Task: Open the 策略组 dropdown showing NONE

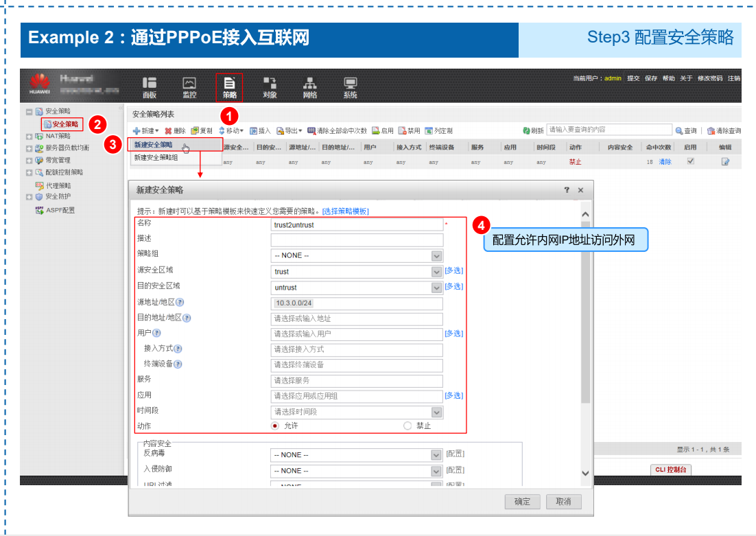Action: [x=435, y=257]
